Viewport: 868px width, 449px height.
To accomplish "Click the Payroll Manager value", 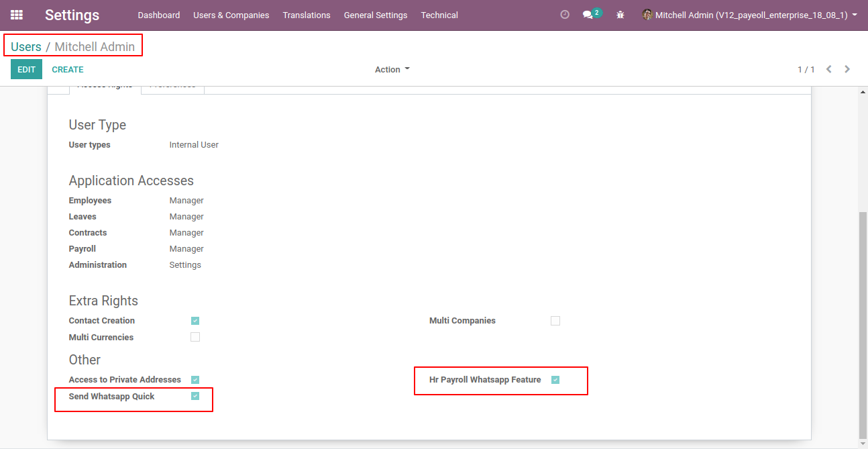I will tap(186, 249).
